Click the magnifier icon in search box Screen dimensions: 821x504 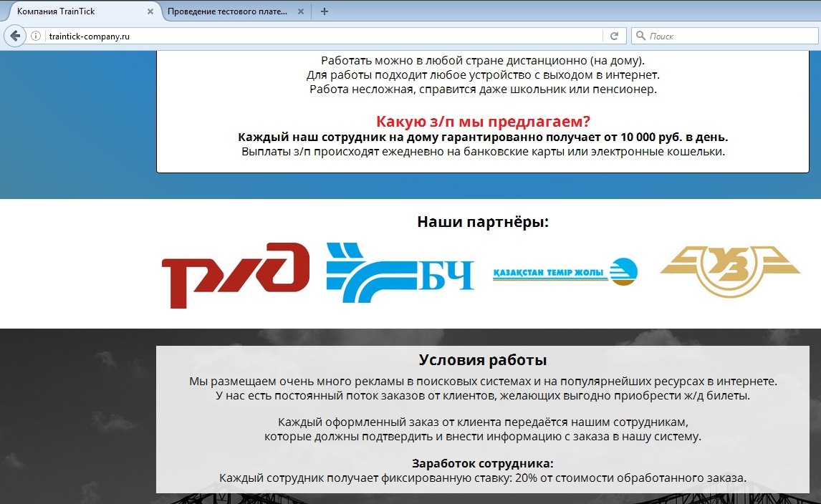coord(640,36)
